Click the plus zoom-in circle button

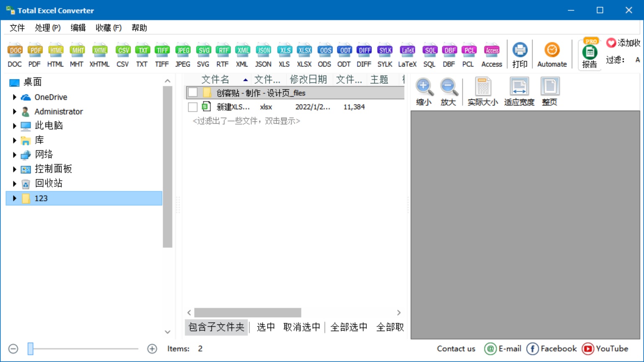[152, 349]
